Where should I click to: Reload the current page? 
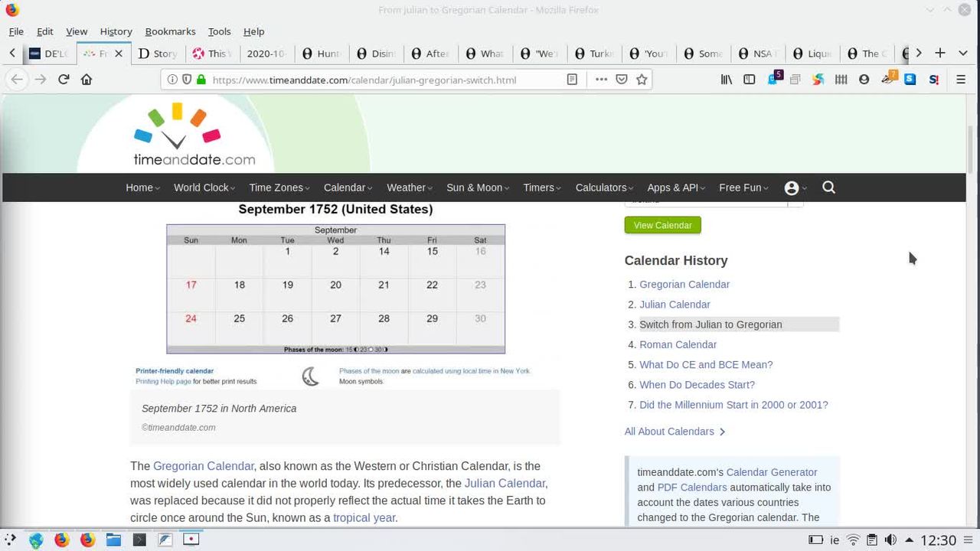(x=64, y=80)
